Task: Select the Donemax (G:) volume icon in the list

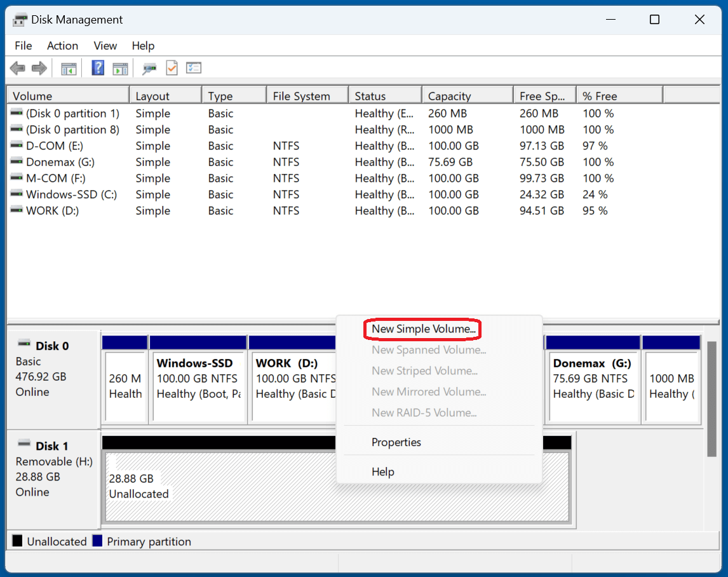Action: [x=16, y=162]
